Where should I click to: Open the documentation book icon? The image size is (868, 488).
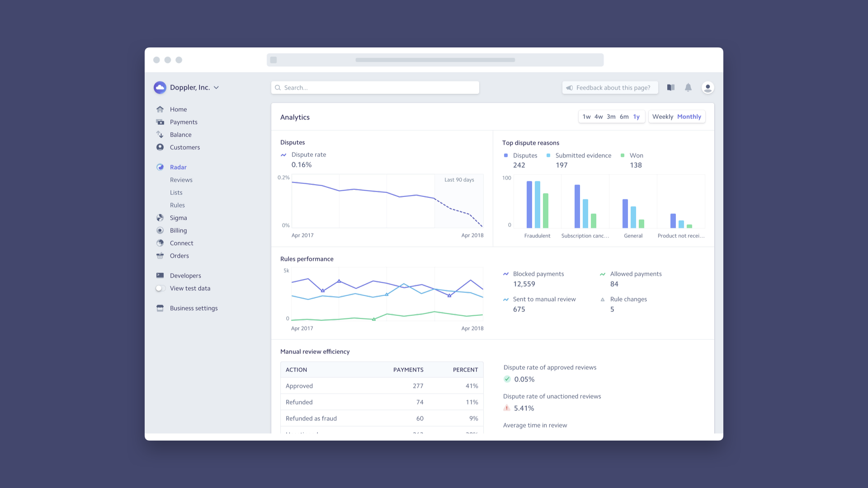671,88
